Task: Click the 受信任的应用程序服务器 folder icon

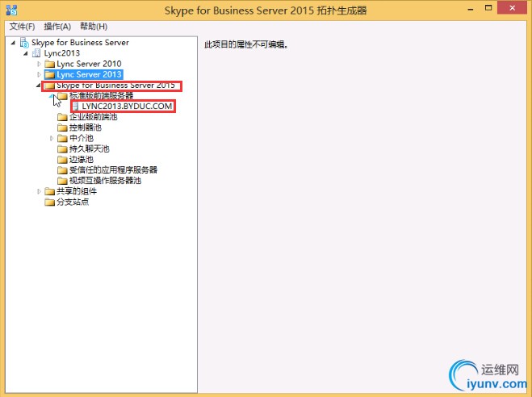Action: pos(62,169)
